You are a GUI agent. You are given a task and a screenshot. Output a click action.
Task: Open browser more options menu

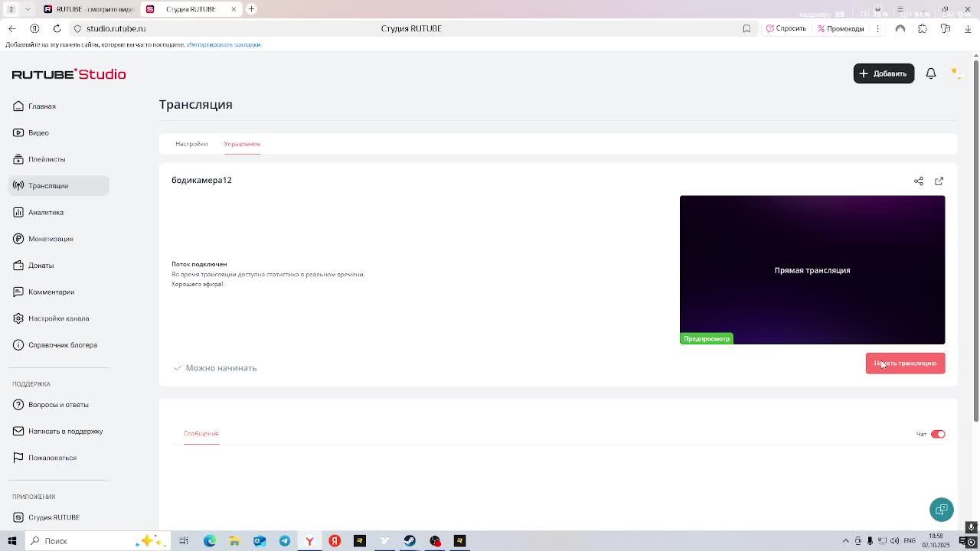pos(877,28)
